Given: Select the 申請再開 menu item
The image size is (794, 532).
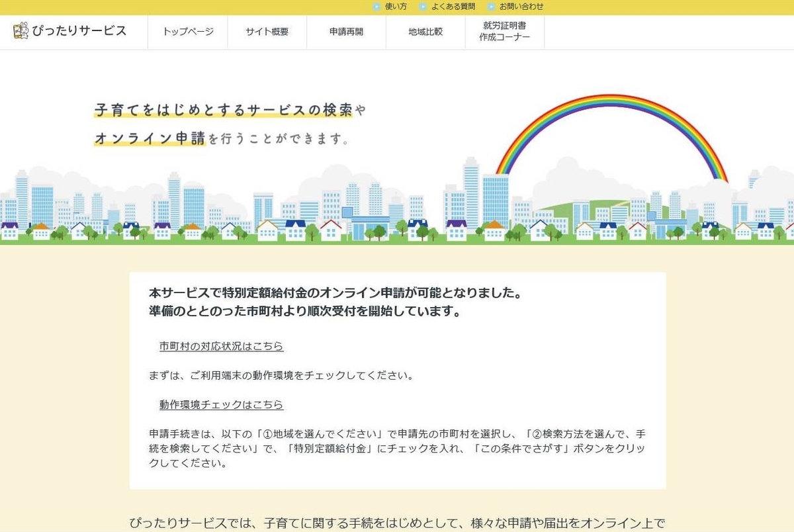Looking at the screenshot, I should (347, 32).
